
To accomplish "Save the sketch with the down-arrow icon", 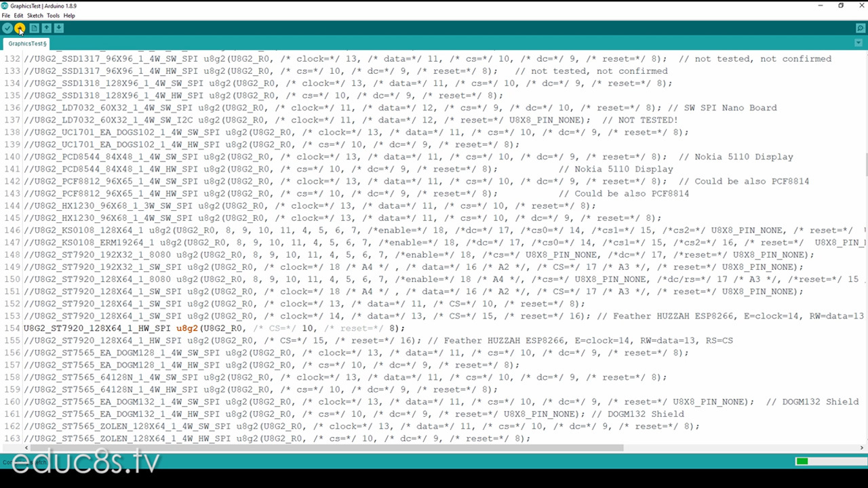I will click(x=59, y=28).
